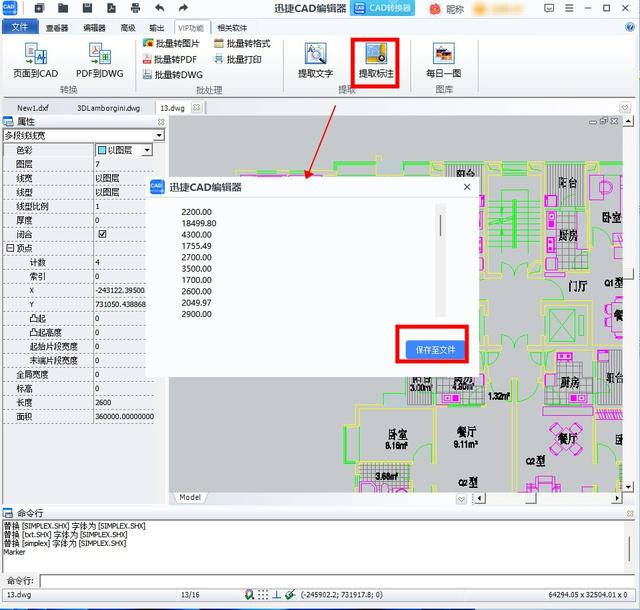This screenshot has width=640, height=610.
Task: Open the CAD转换器 converter button
Action: (382, 8)
